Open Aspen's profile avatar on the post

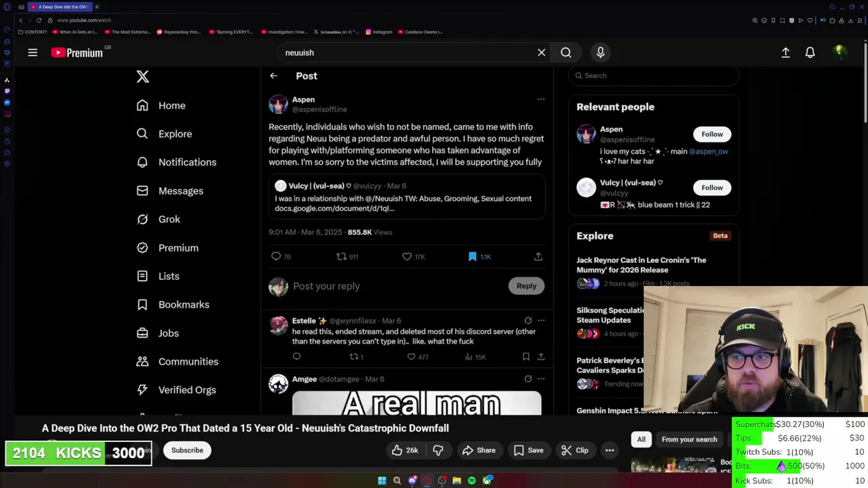coord(278,104)
